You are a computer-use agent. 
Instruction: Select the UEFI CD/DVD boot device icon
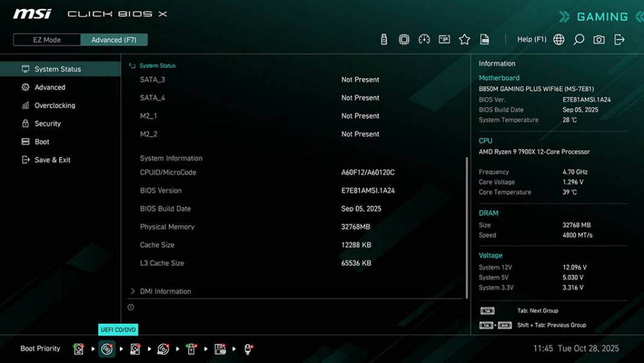(106, 348)
